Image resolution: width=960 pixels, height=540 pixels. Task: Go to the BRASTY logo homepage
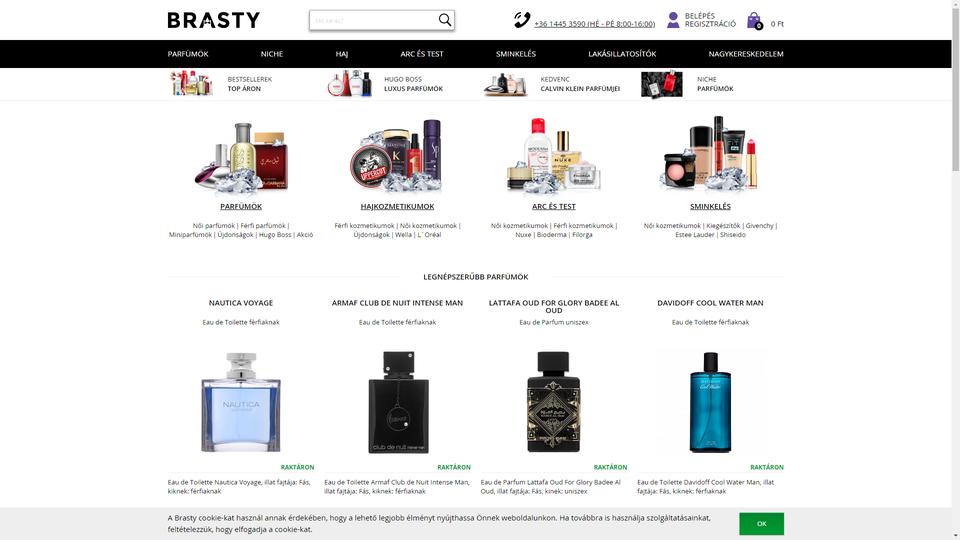[214, 20]
